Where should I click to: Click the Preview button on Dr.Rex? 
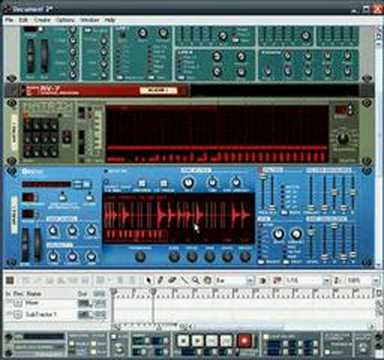pos(142,183)
